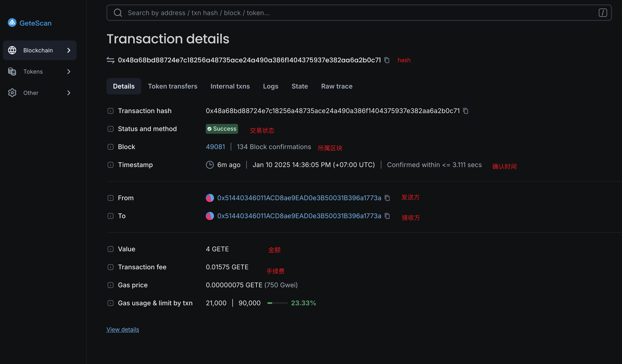Click the gas usage progress bar

[x=277, y=303]
